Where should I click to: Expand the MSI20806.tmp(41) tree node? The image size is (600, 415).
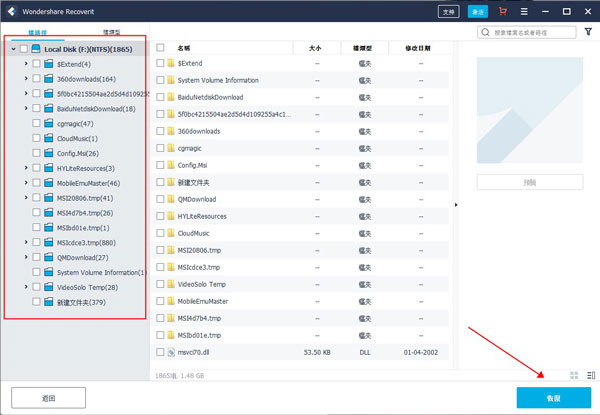pos(26,198)
